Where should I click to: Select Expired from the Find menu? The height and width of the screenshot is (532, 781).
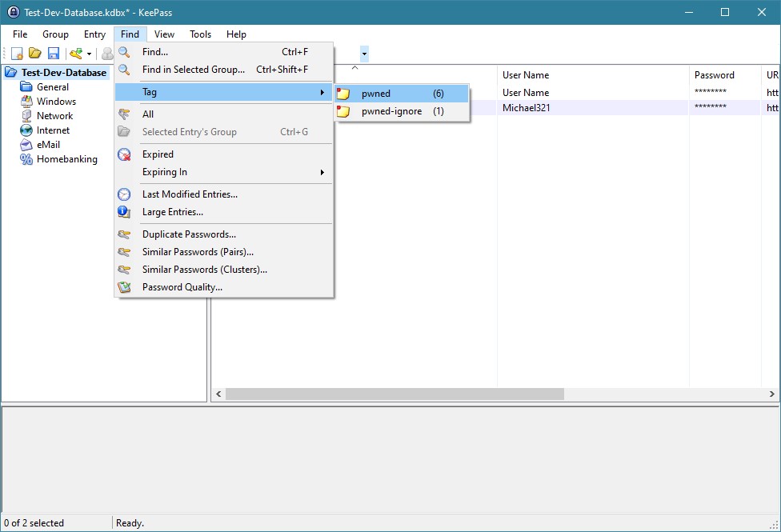point(223,154)
